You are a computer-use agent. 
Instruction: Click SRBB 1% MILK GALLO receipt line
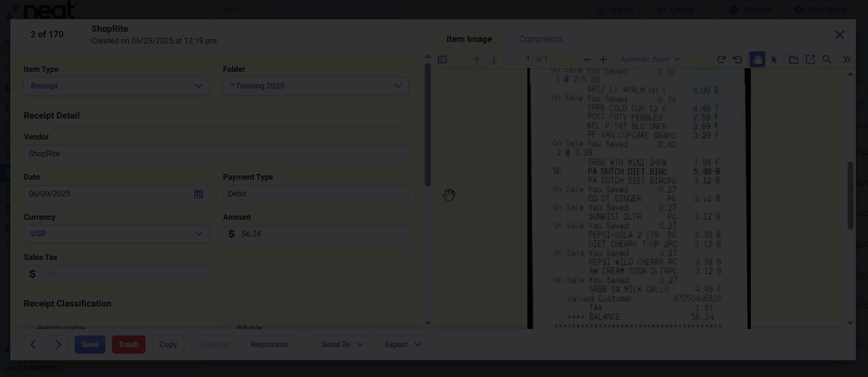655,289
